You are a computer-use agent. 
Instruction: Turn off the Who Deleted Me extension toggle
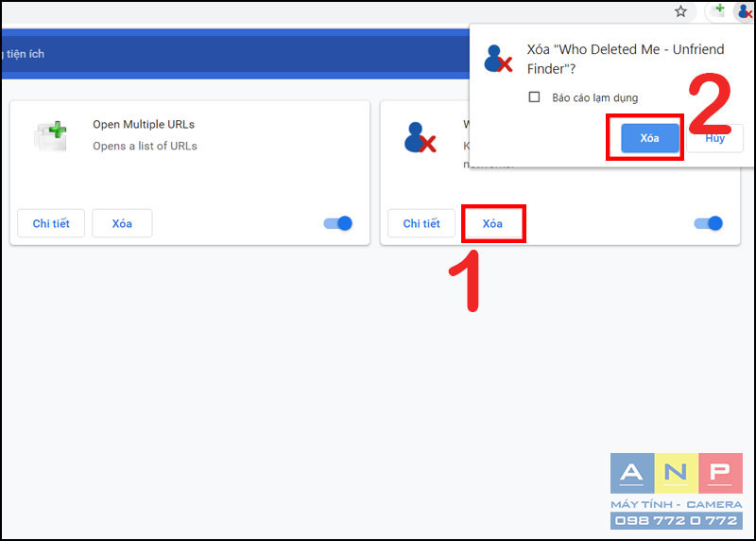click(708, 223)
